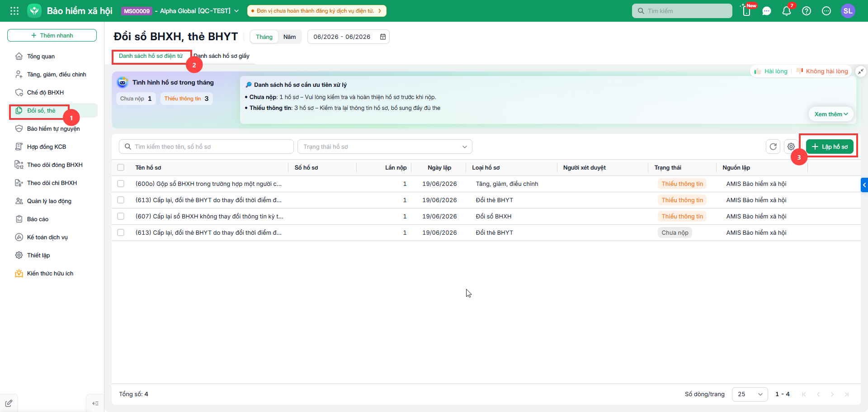Tick the checkbox for the (600o) Gộp sổ BHXH row
Screen dimensions: 868x412
pyautogui.click(x=121, y=184)
